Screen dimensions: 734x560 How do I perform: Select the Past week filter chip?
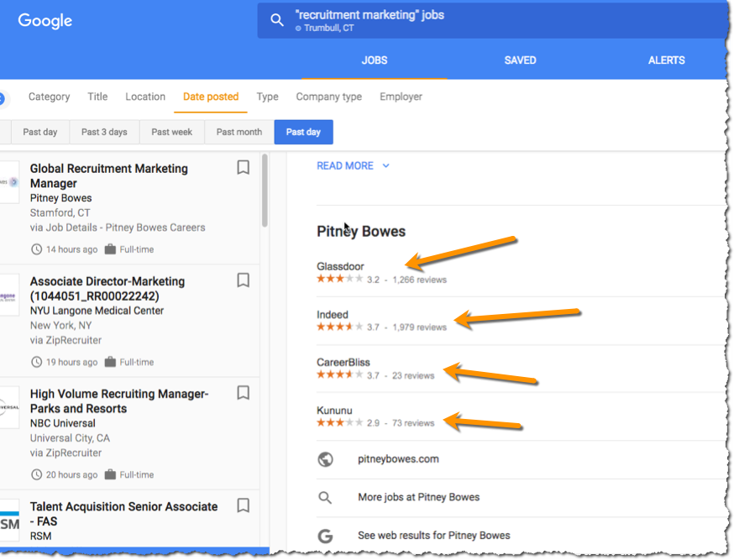171,132
